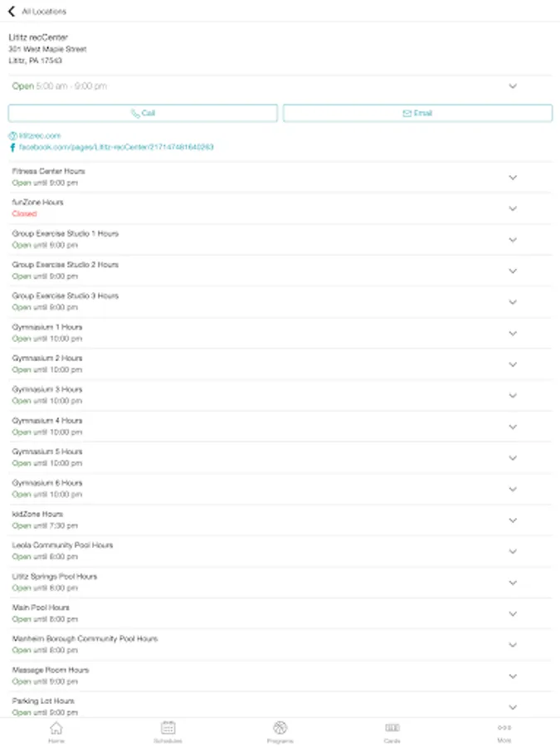The height and width of the screenshot is (747, 560).
Task: Go back to All Locations
Action: [x=37, y=11]
